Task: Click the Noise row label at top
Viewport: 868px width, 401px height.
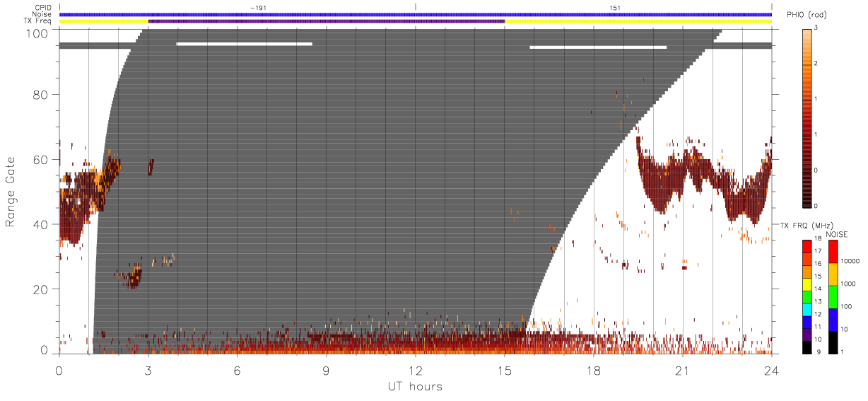Action: pos(42,14)
